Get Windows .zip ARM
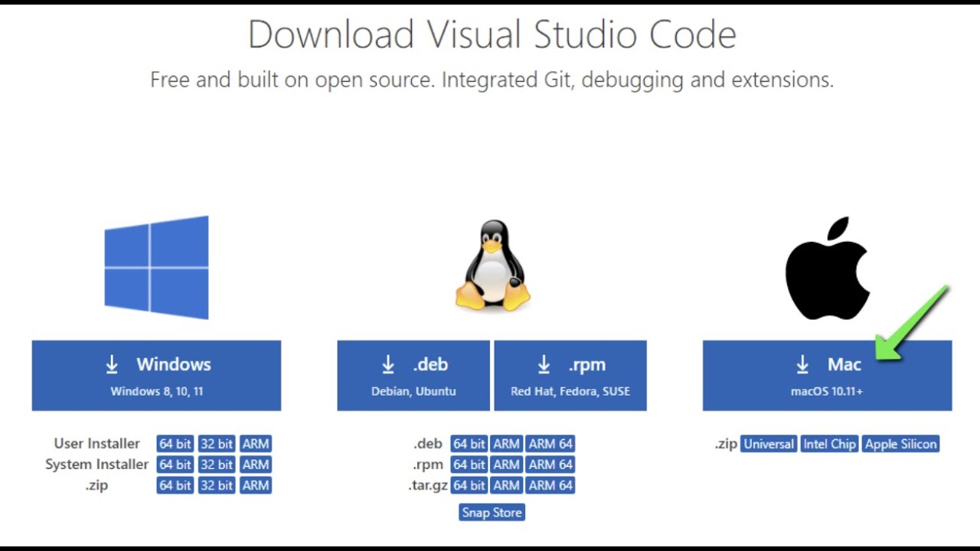 (256, 485)
